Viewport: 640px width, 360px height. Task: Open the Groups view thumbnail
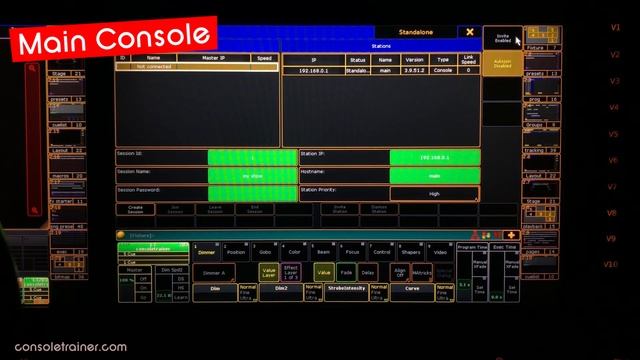pos(542,116)
